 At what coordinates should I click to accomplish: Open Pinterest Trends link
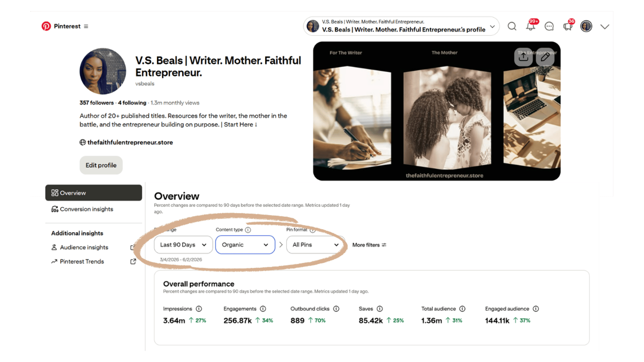click(82, 261)
